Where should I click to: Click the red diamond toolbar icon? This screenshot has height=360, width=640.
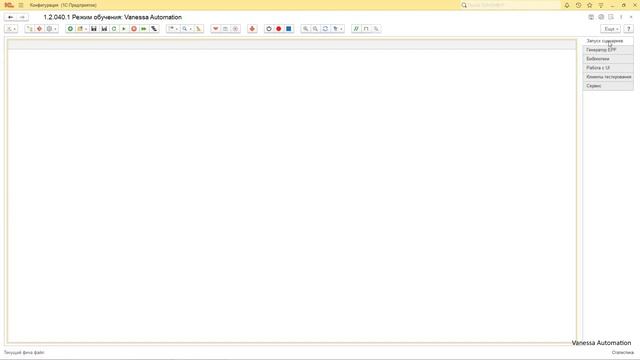coord(39,29)
